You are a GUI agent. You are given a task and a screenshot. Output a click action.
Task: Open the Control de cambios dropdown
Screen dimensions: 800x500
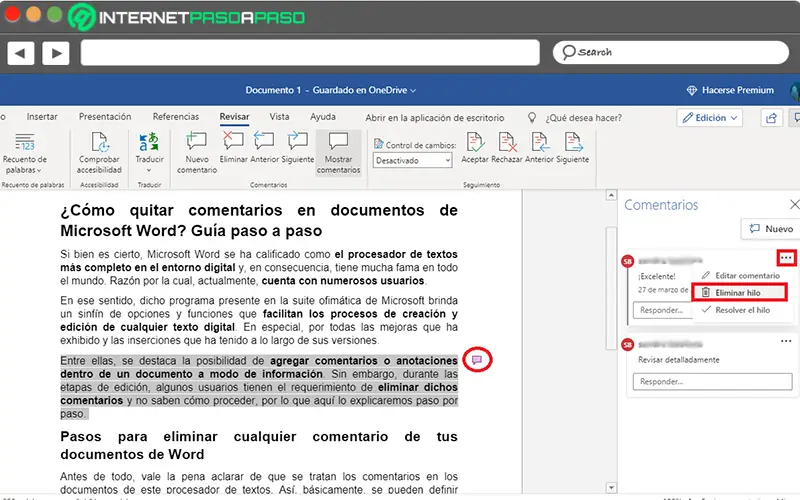(413, 160)
